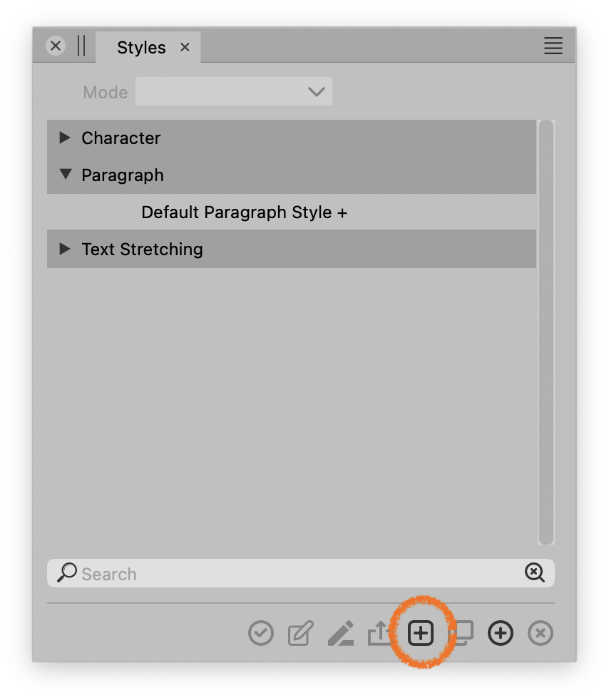Click the styles list vertical scrollbar
Image resolution: width=609 pixels, height=700 pixels.
[546, 331]
